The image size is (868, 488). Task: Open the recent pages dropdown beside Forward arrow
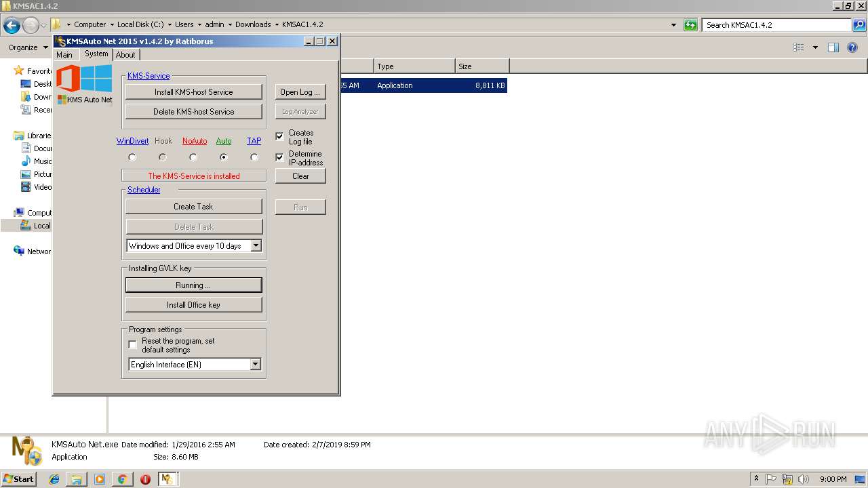click(x=43, y=26)
